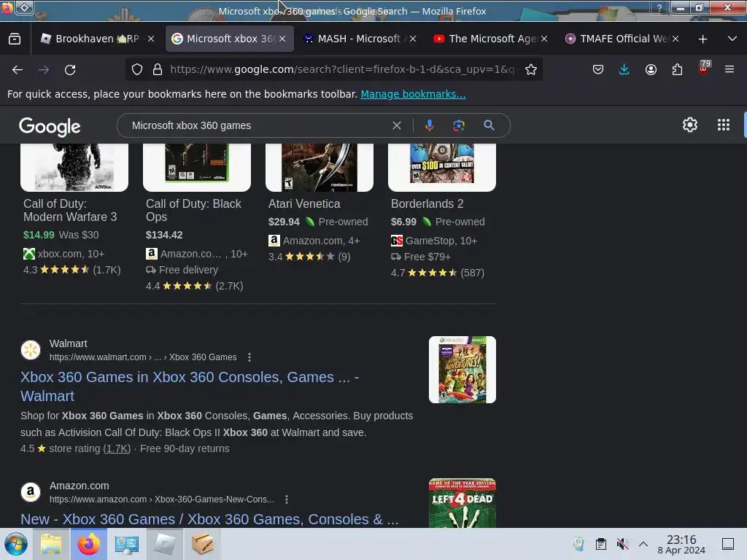
Task: Search by image with Google Lens icon
Action: coord(458,125)
